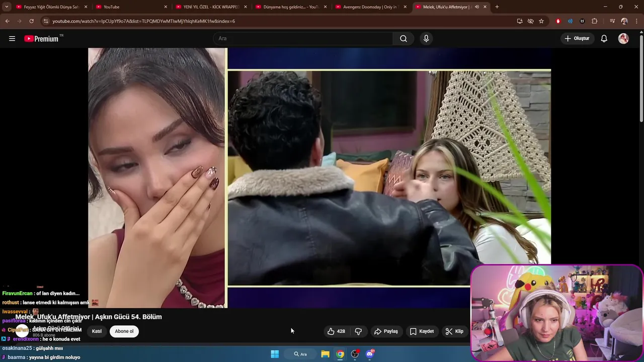
Task: Create a clip with Klip button
Action: 454,331
